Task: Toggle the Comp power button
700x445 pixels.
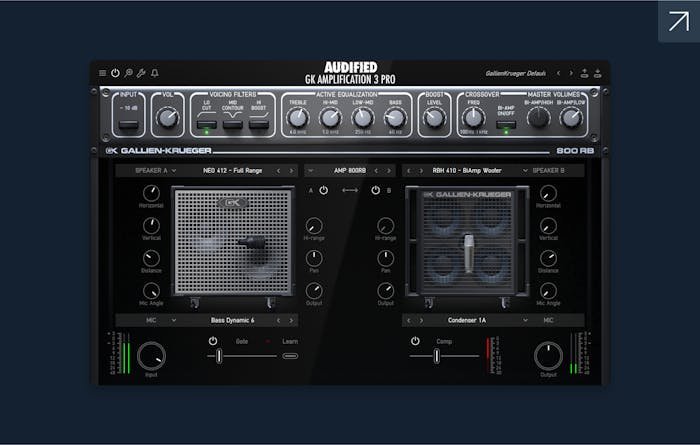Action: (415, 341)
